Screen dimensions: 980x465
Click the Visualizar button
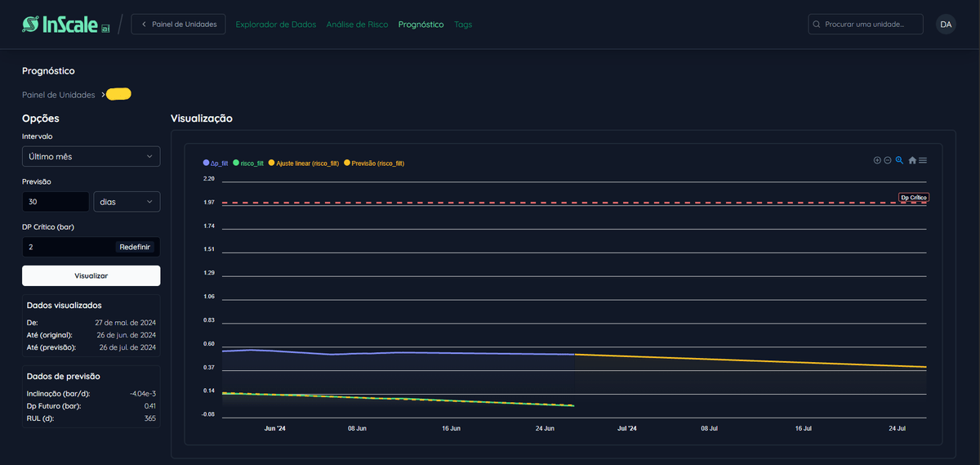tap(91, 275)
